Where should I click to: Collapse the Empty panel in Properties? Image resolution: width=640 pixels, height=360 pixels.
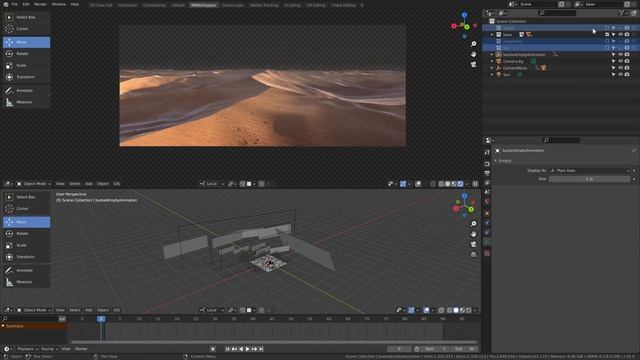pos(496,161)
